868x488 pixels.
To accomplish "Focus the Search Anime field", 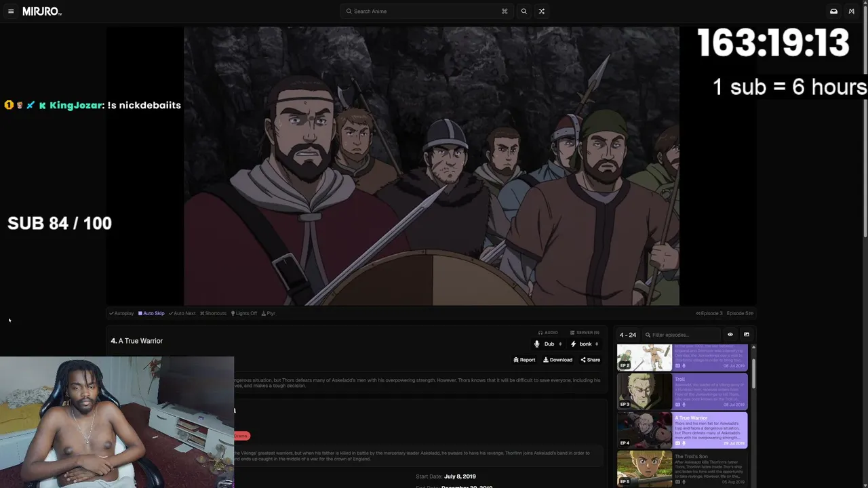I will coord(427,12).
